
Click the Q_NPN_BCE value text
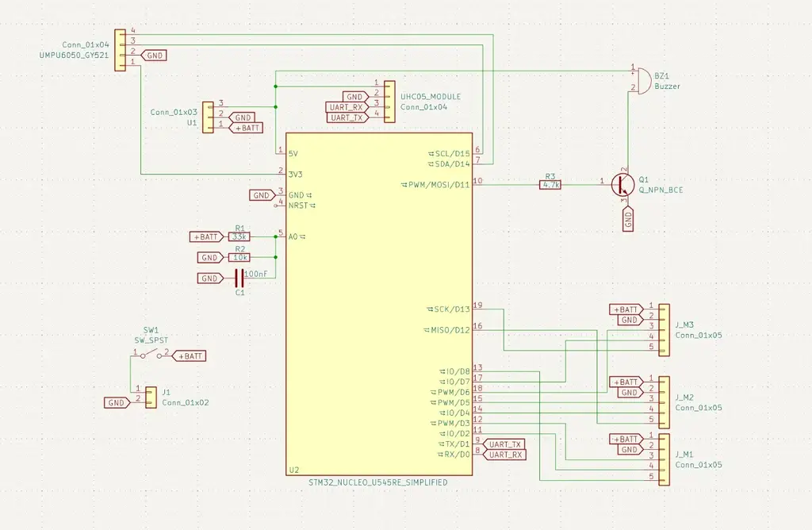[x=661, y=190]
